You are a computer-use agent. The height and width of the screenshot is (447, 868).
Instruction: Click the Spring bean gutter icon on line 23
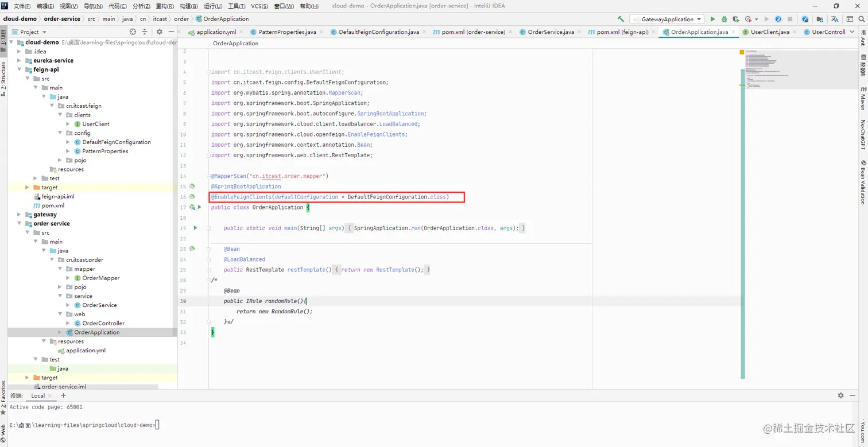192,248
